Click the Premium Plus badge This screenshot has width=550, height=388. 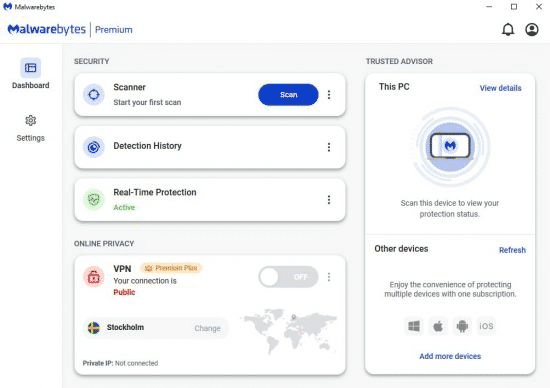(171, 268)
